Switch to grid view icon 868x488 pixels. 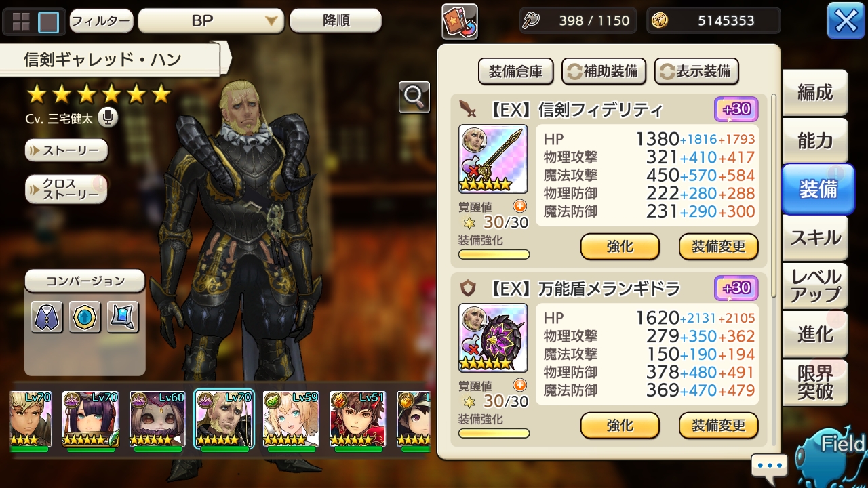[19, 22]
